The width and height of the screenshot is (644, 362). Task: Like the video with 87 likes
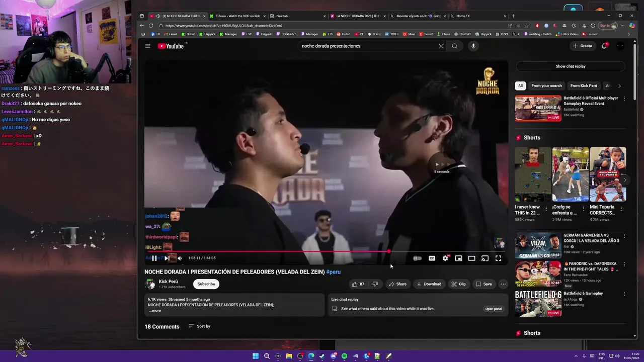[x=358, y=284]
